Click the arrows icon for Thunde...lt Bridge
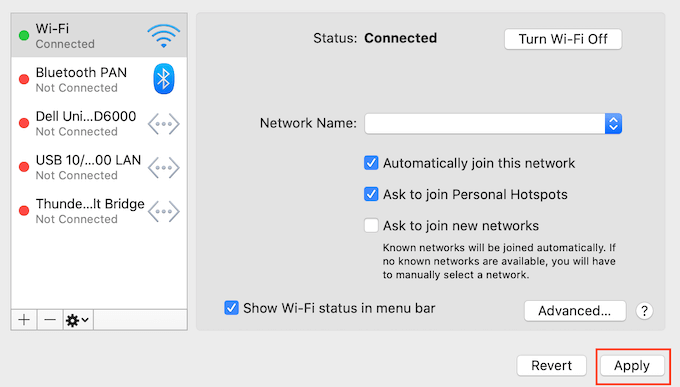 163,212
